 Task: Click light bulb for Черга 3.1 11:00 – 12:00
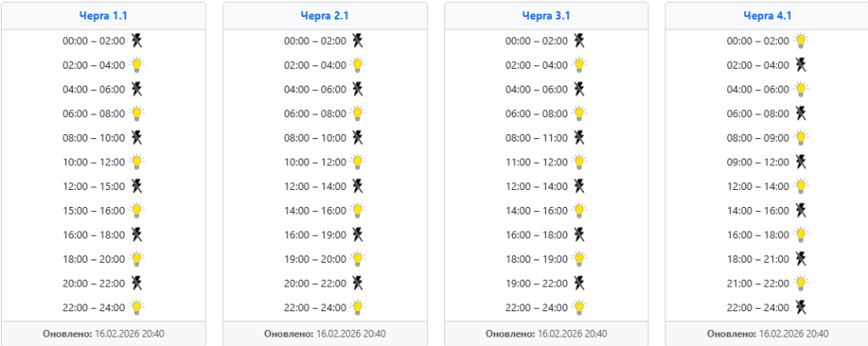pyautogui.click(x=579, y=162)
